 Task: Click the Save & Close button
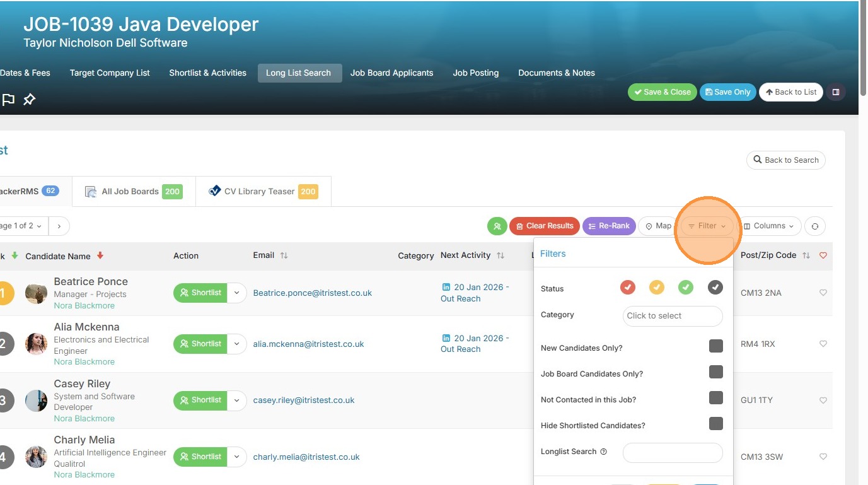pos(663,92)
